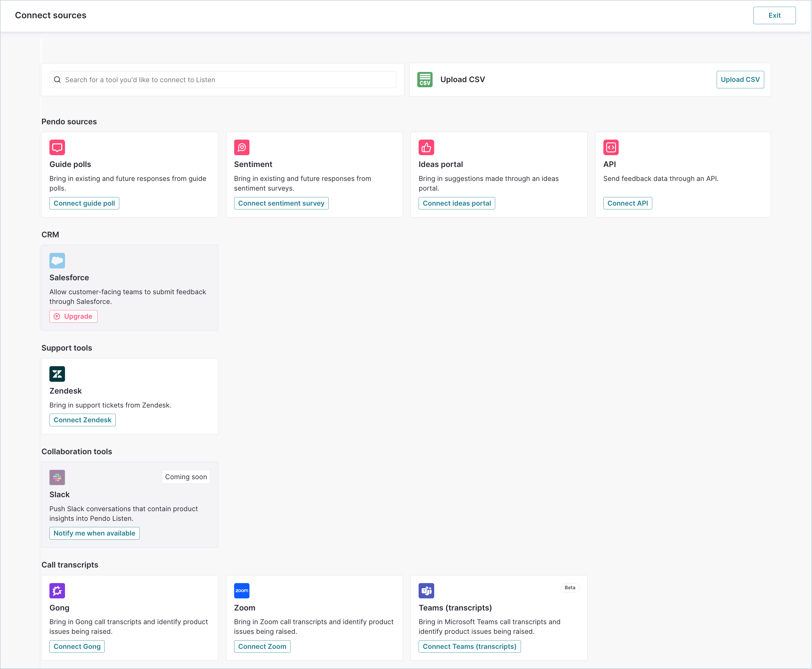Connect Gong call transcripts
Screen dimensions: 812x669
[77, 647]
